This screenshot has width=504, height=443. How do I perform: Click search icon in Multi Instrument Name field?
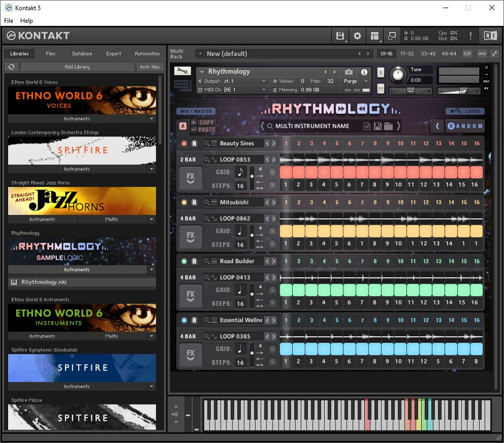270,126
